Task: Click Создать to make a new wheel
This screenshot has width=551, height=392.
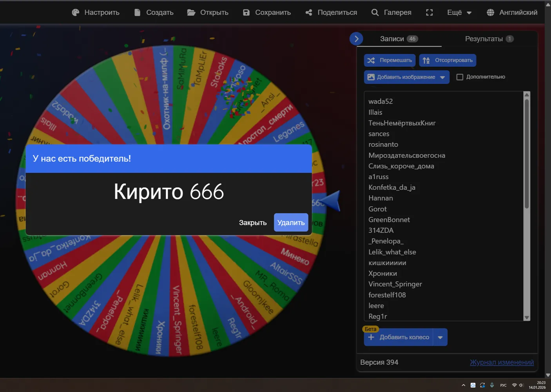Action: pyautogui.click(x=154, y=13)
